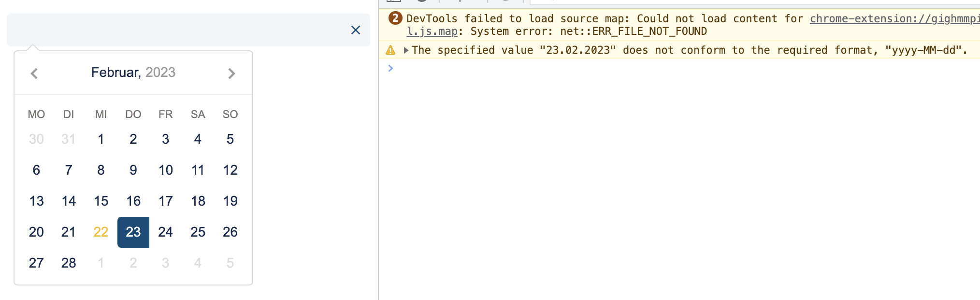Viewport: 980px width, 300px height.
Task: Select day 19 in the calendar
Action: point(231,201)
